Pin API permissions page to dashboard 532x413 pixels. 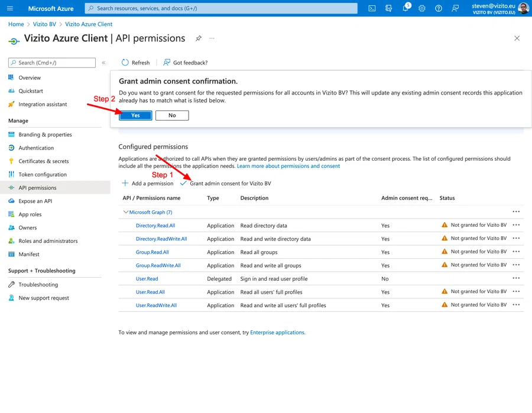coord(198,38)
